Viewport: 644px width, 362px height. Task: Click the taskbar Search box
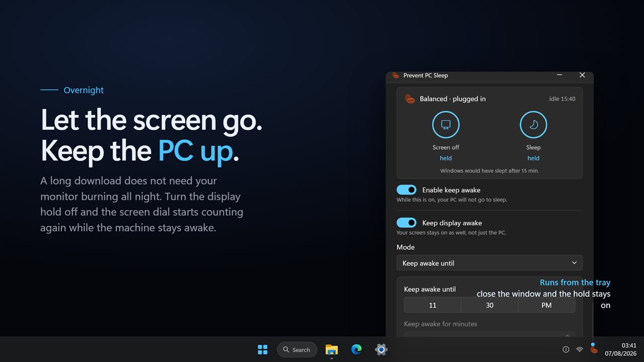click(297, 349)
